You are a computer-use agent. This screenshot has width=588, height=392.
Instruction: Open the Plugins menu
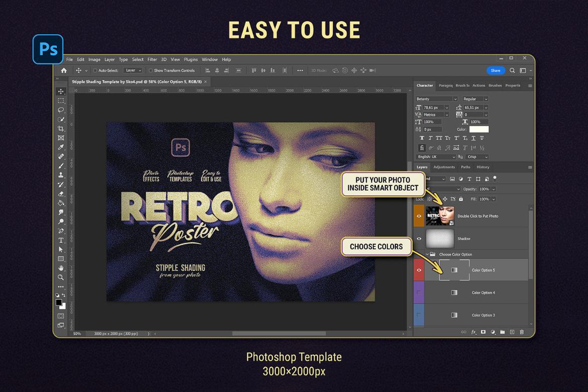click(190, 59)
